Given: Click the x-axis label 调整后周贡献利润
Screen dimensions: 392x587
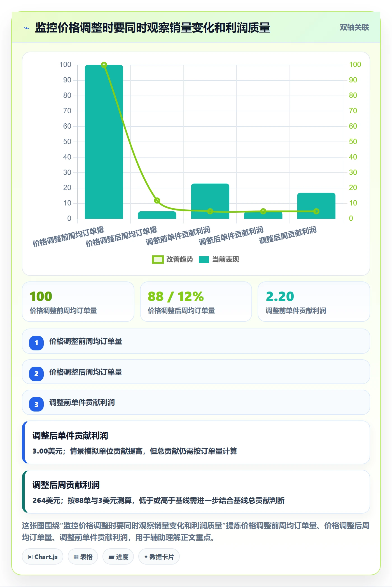Looking at the screenshot, I should [288, 235].
